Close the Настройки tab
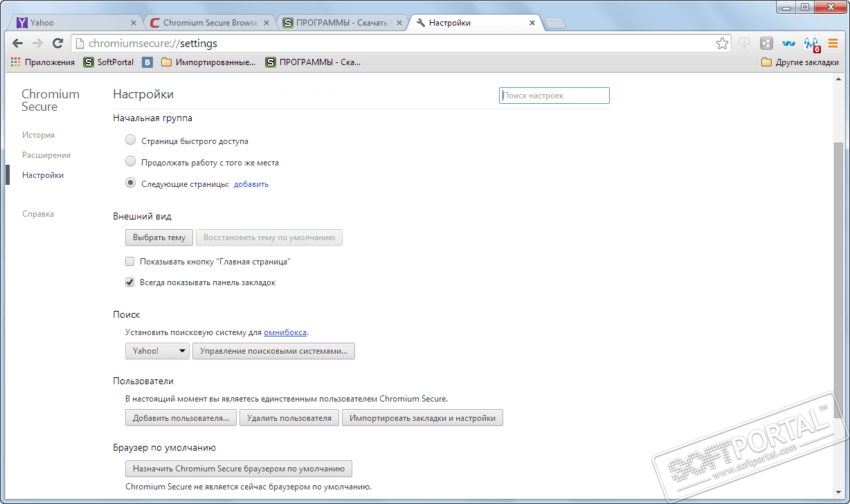 [x=532, y=23]
